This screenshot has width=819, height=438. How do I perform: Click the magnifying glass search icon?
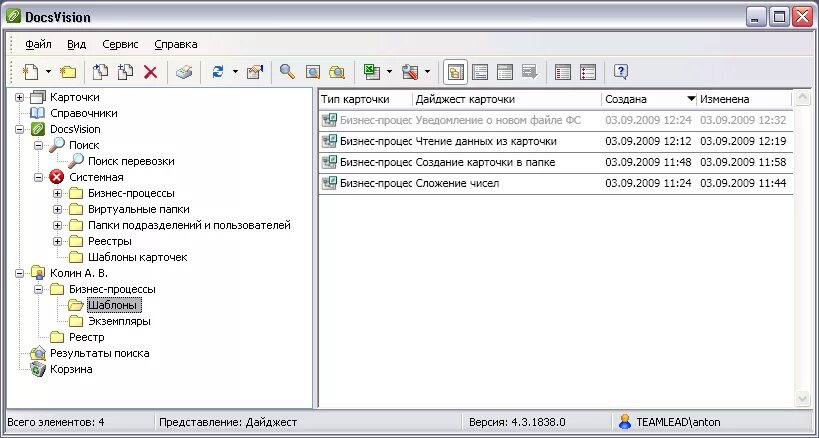point(287,72)
